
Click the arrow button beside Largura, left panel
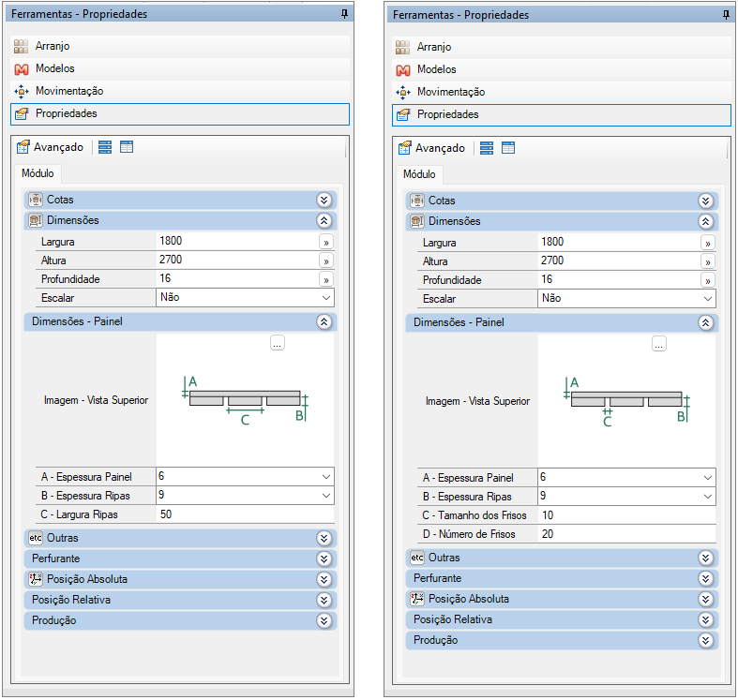(x=326, y=242)
